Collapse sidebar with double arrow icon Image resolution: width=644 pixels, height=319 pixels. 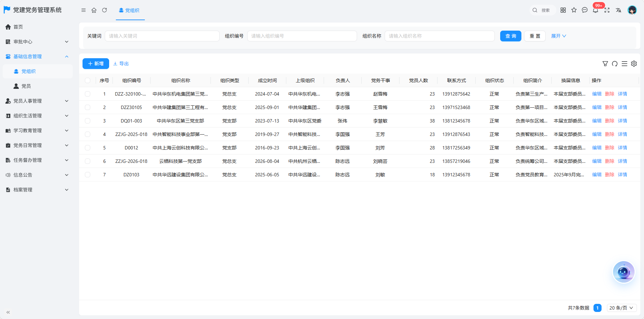pyautogui.click(x=8, y=312)
